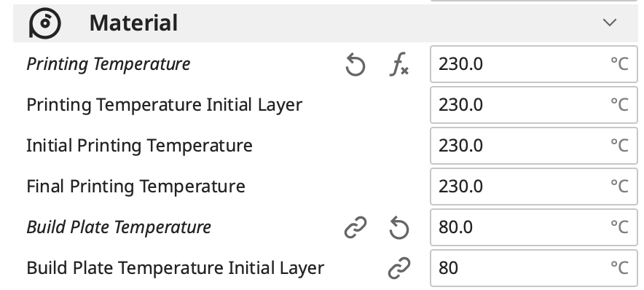
Task: Select the Printing Temperature setting label
Action: [109, 64]
